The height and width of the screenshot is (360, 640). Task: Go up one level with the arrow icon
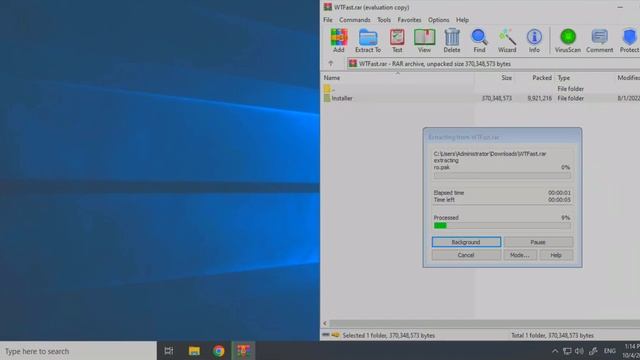[331, 64]
